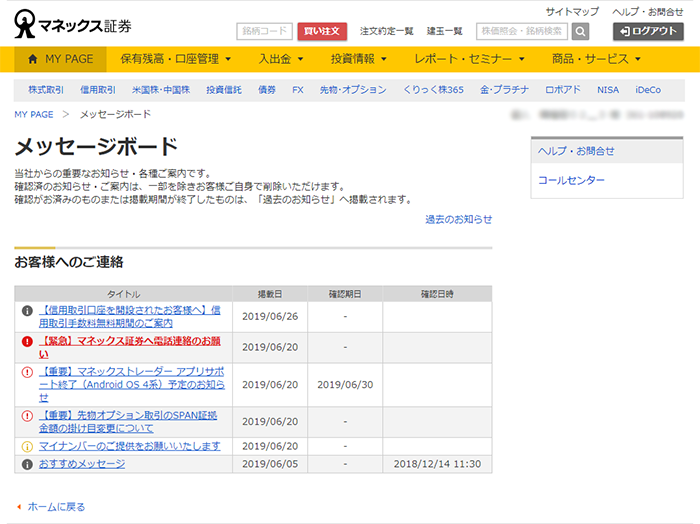
Task: Expand the 投資情報 dropdown menu
Action: click(358, 59)
